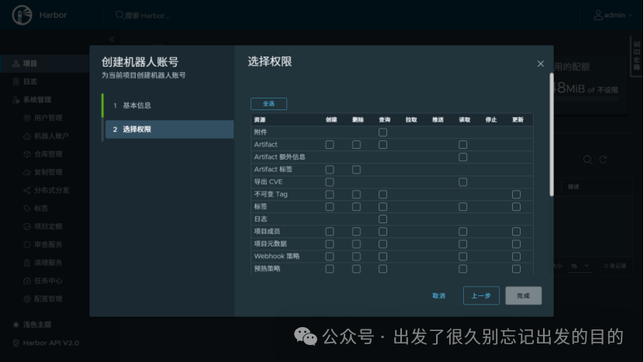The image size is (644, 362).
Task: Switch to 浅色主题 light theme
Action: [x=37, y=325]
